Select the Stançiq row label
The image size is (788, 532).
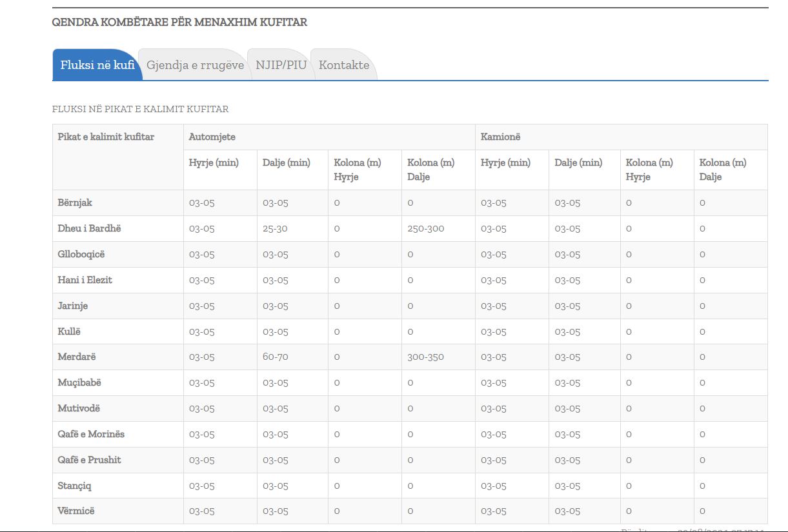[x=75, y=486]
